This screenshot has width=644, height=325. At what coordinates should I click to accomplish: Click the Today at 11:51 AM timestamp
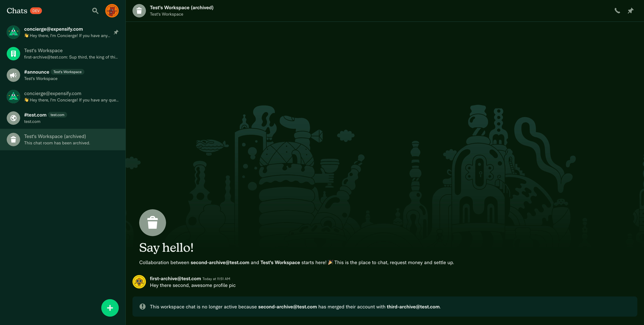click(216, 279)
